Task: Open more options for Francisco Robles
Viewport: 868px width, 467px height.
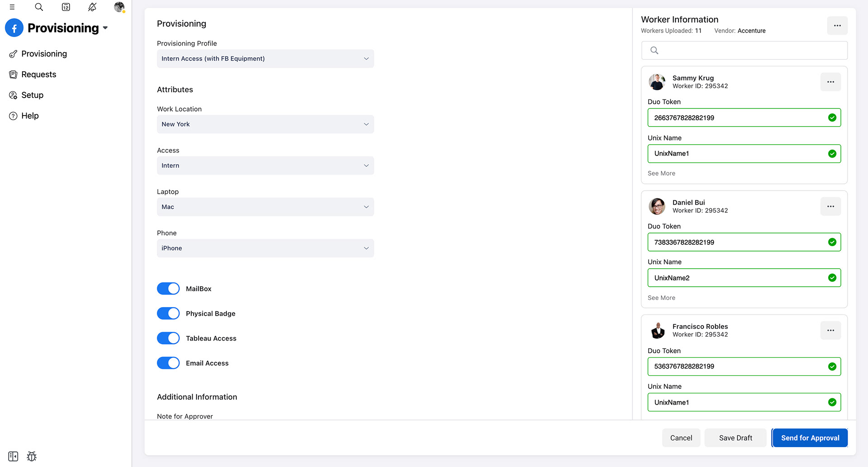Action: coord(830,331)
